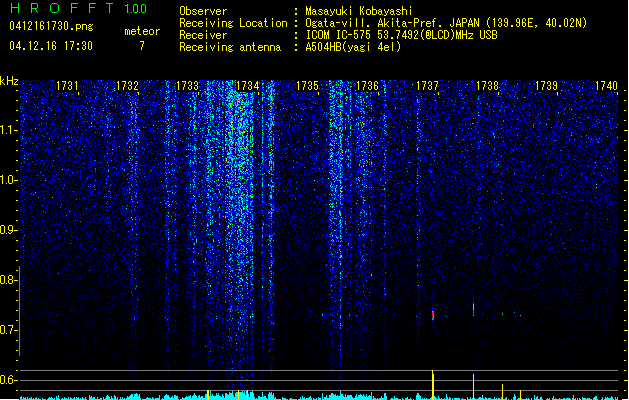Select the meteor count value 7

142,46
